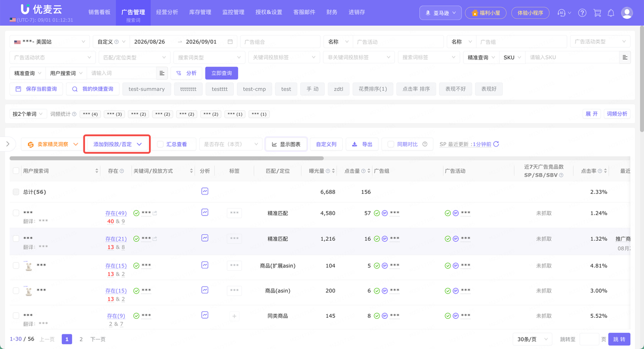Open analysis chart icon in 存在(9) row
The image size is (644, 349).
click(205, 315)
